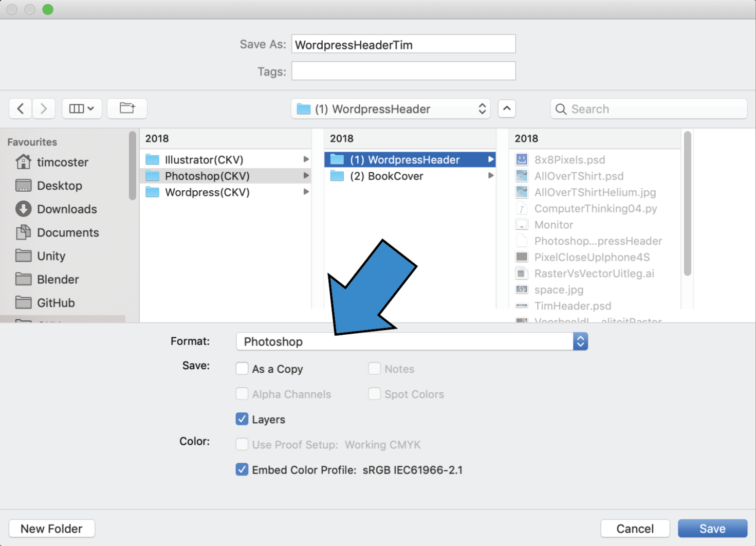Open Desktop in the Favourites sidebar

pos(59,186)
